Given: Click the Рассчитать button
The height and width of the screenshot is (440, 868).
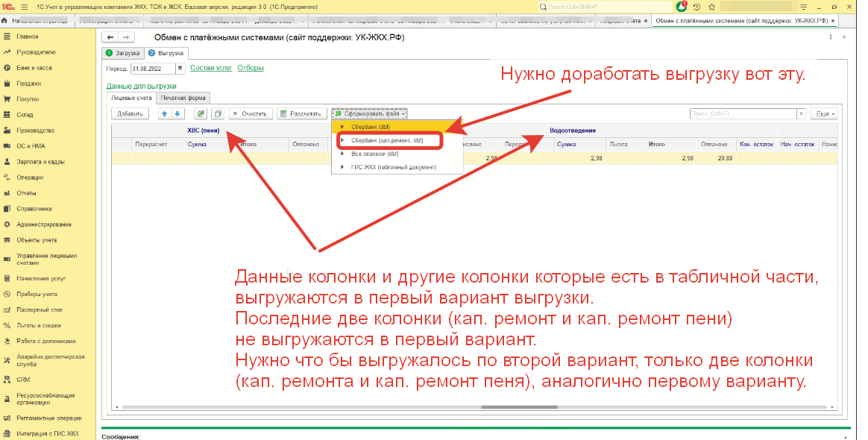Looking at the screenshot, I should tap(303, 114).
